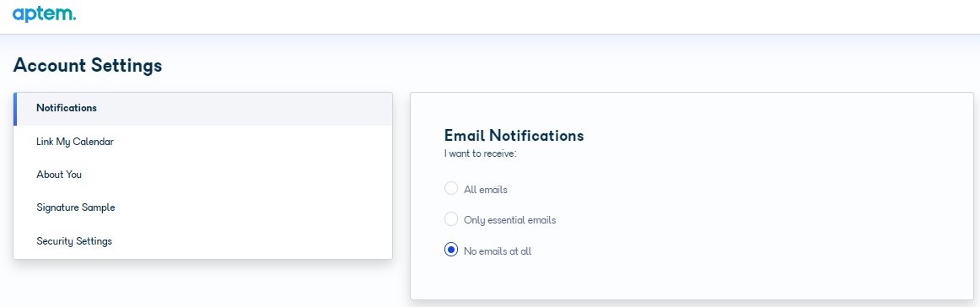Click the aptem logo
Viewport: 980px width, 307px height.
45,13
